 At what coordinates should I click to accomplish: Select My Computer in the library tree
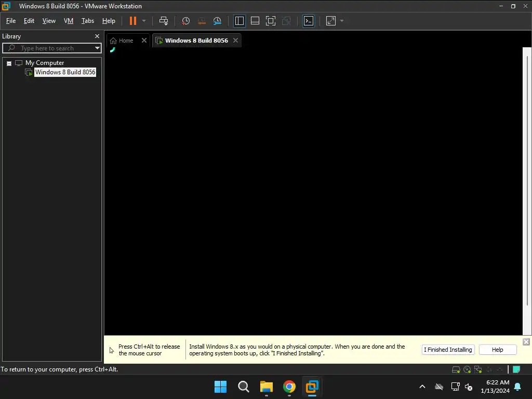(x=45, y=63)
